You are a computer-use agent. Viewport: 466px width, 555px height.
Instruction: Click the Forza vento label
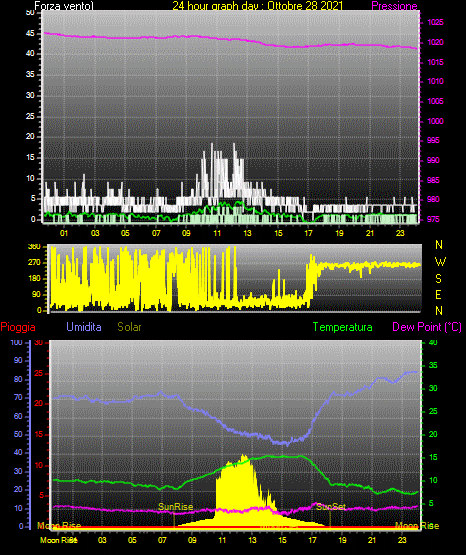(64, 6)
